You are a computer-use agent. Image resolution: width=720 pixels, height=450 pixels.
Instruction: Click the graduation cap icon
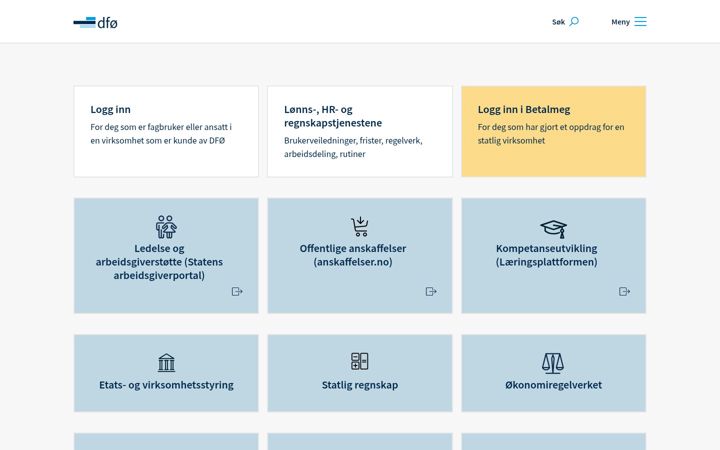click(553, 229)
